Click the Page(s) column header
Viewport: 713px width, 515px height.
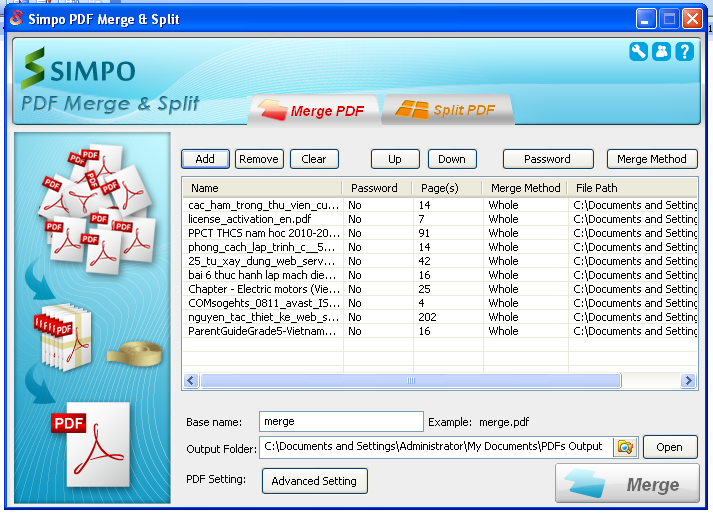pos(447,188)
